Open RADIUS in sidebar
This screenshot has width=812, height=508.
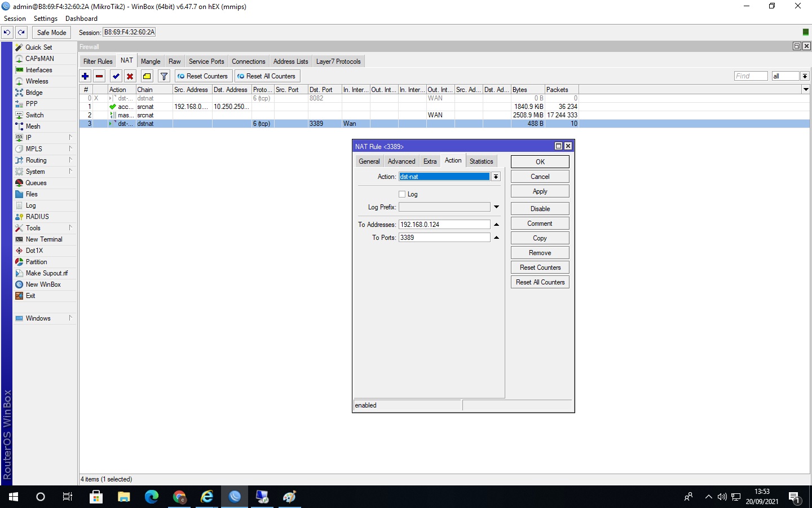(x=37, y=217)
